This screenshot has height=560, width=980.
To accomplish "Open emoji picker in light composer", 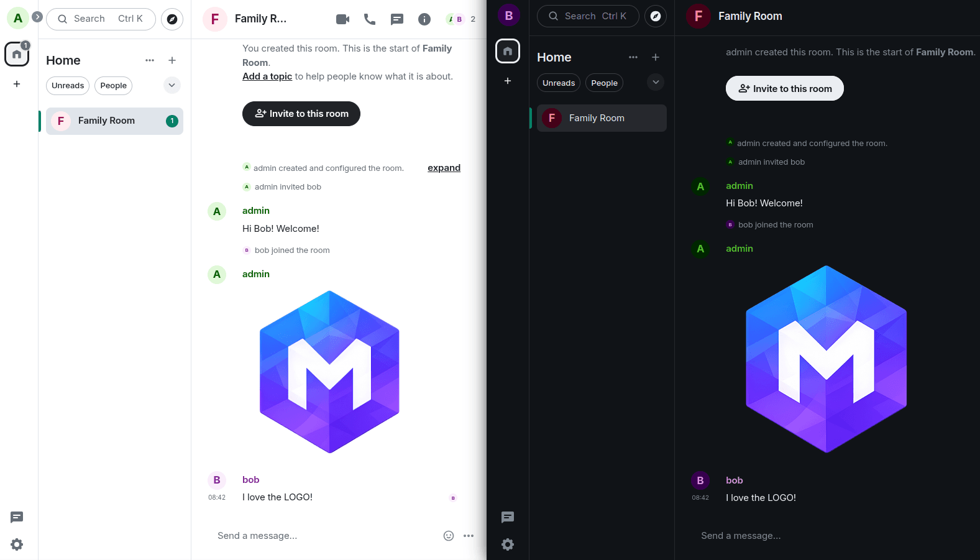I will point(449,536).
